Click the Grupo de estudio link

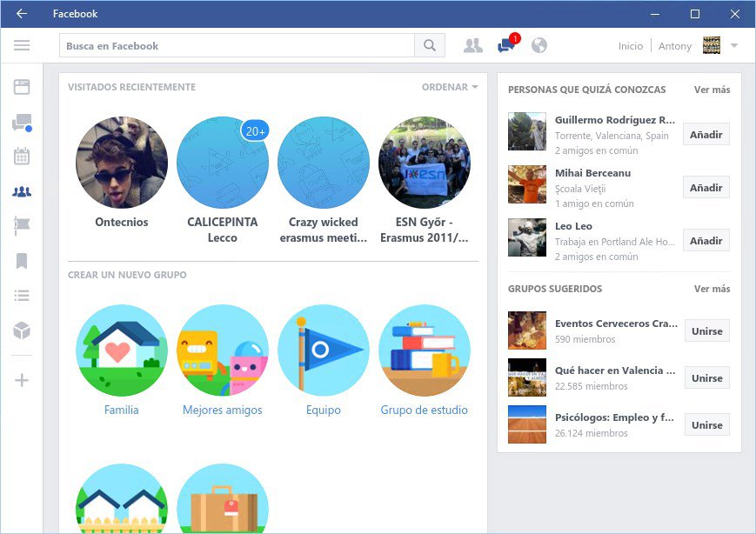[x=425, y=410]
